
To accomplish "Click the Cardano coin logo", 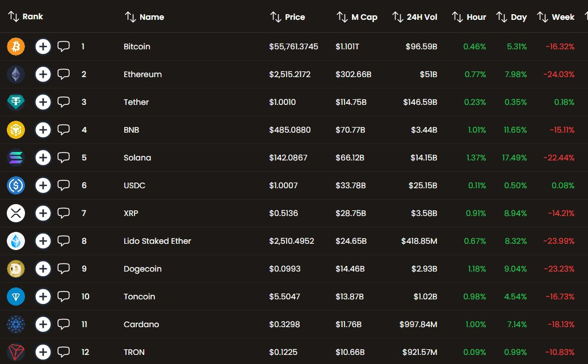I will 16,324.
